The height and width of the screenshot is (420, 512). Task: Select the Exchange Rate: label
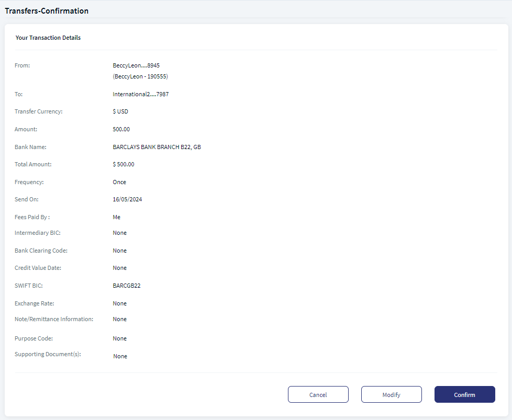coord(34,303)
